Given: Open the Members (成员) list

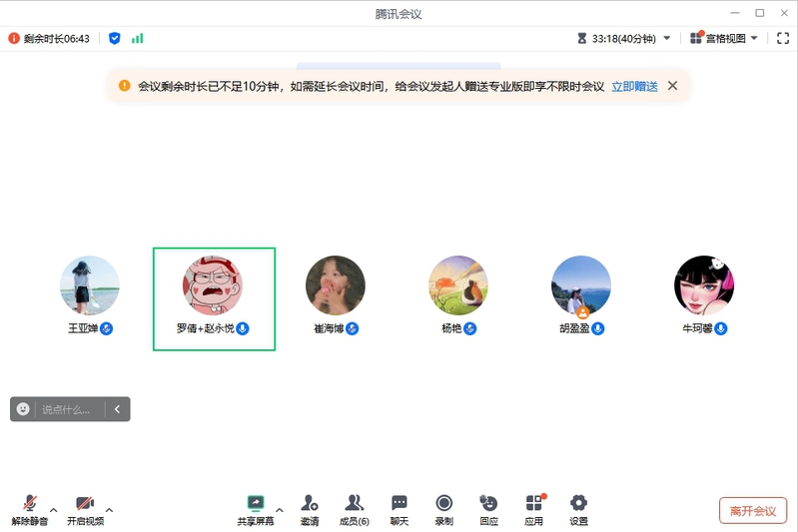Looking at the screenshot, I should tap(354, 504).
